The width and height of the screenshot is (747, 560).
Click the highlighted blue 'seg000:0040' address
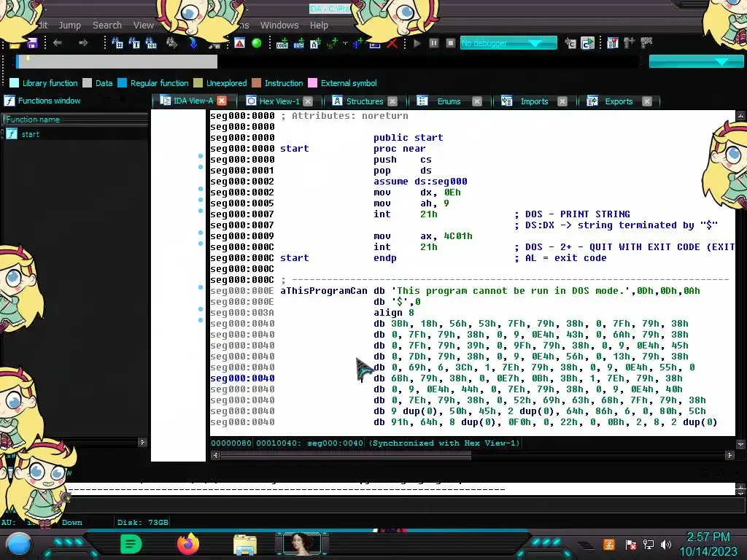click(242, 378)
